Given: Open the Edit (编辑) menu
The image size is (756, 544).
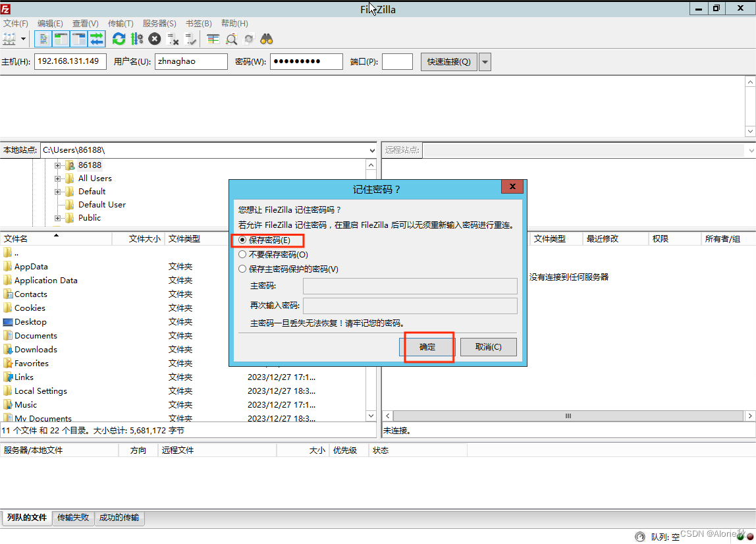Looking at the screenshot, I should coord(50,23).
